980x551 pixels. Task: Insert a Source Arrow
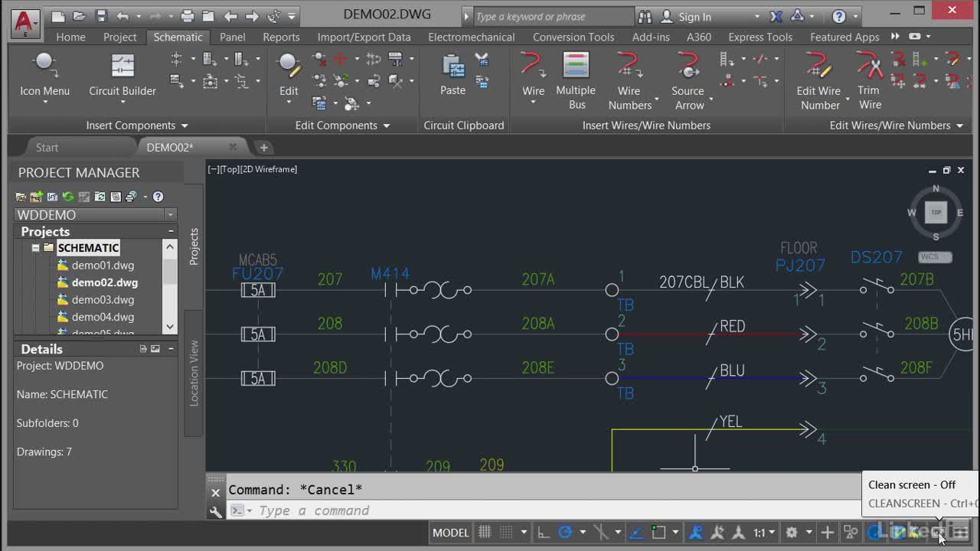(688, 80)
